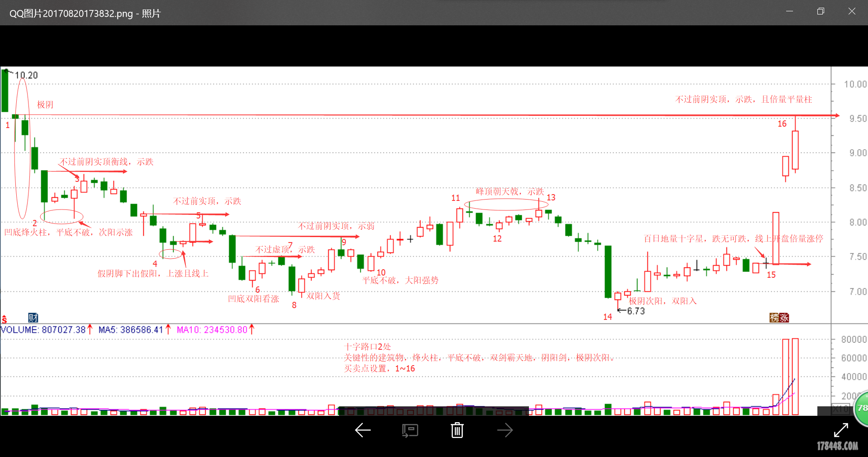The image size is (868, 457).
Task: Click the 40000 volume axis label
Action: pos(854,376)
